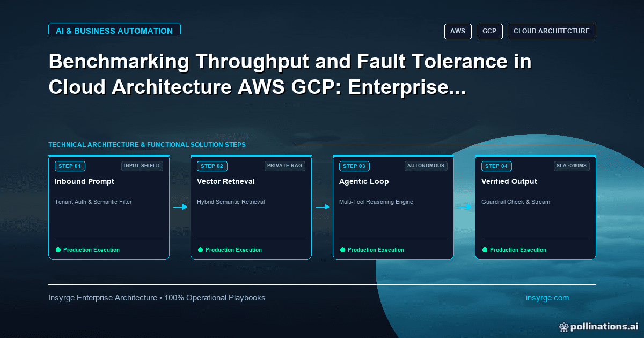
Task: Click the INPUT SHIELD label
Action: pyautogui.click(x=142, y=166)
